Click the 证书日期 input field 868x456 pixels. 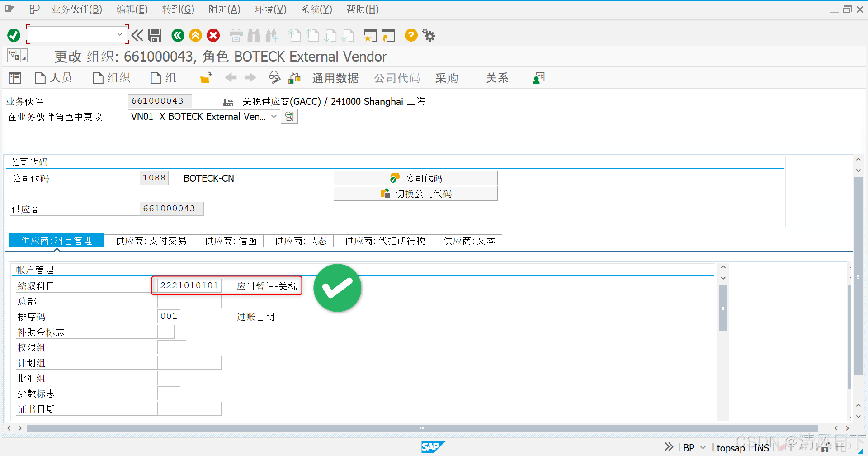(189, 409)
